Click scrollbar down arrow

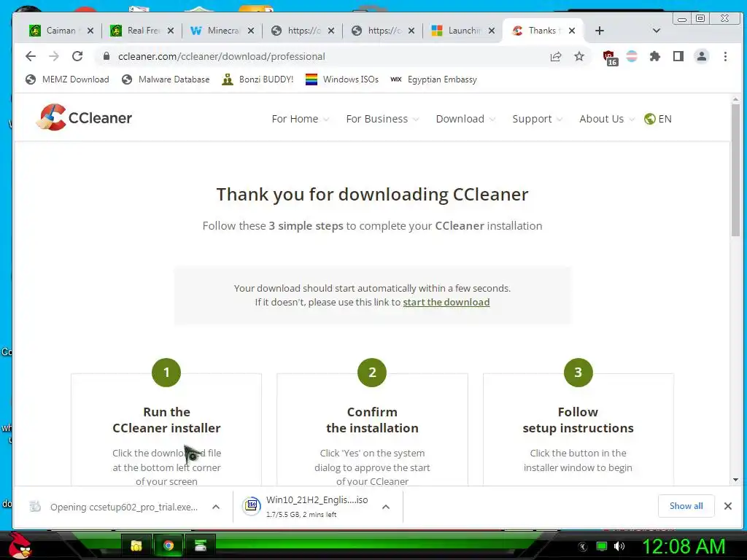tap(735, 480)
